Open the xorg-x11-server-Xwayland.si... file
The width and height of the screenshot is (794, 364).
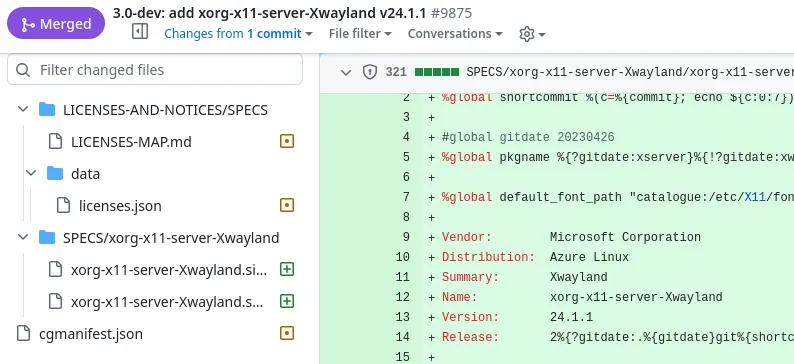coord(169,270)
